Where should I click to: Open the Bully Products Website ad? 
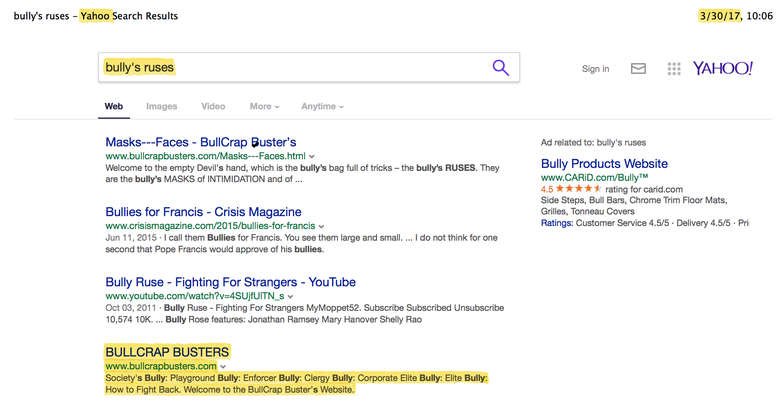tap(604, 164)
